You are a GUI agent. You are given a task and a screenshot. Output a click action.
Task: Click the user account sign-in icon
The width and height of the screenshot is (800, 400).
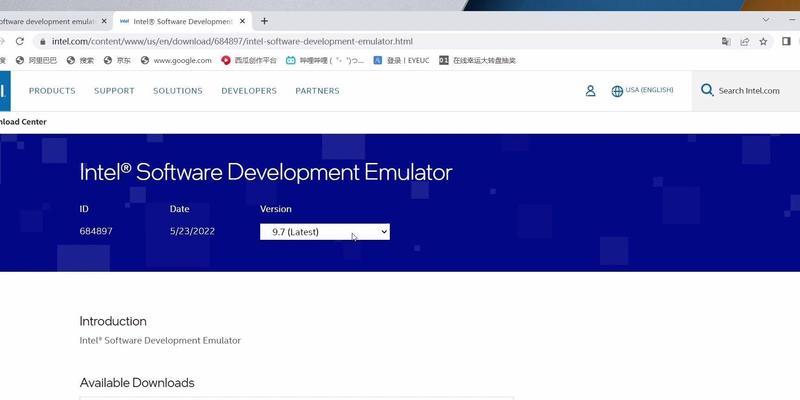(x=590, y=91)
